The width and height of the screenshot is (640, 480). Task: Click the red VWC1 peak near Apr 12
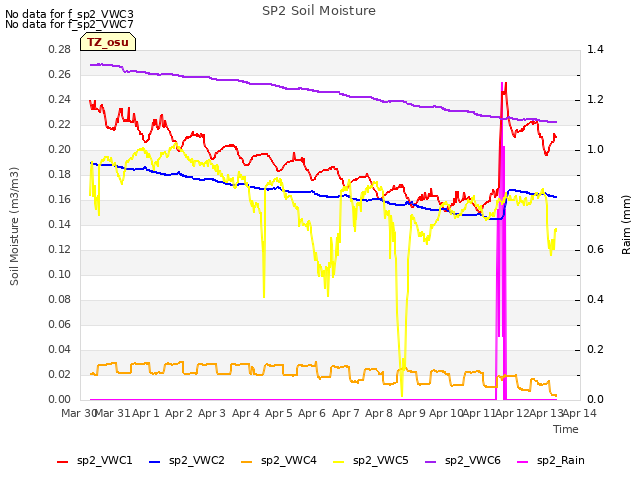point(504,90)
